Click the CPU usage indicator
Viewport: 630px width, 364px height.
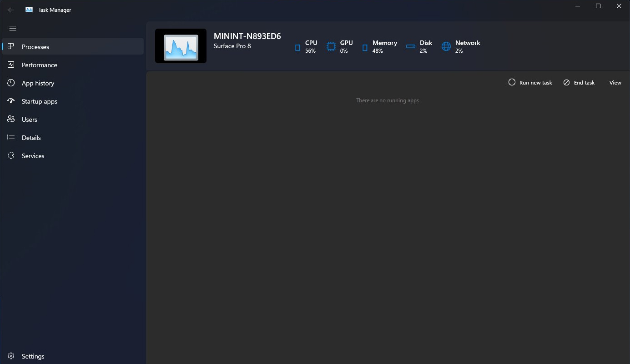pyautogui.click(x=306, y=46)
